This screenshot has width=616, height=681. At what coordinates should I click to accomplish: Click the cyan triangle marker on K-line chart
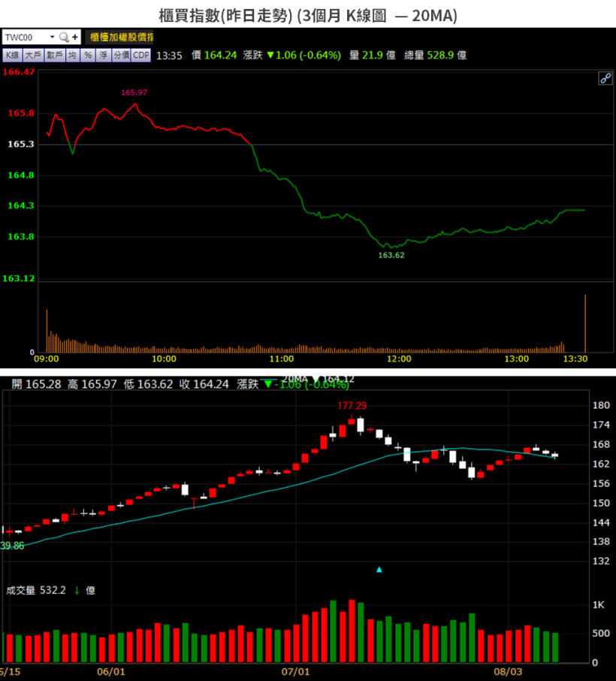[379, 570]
